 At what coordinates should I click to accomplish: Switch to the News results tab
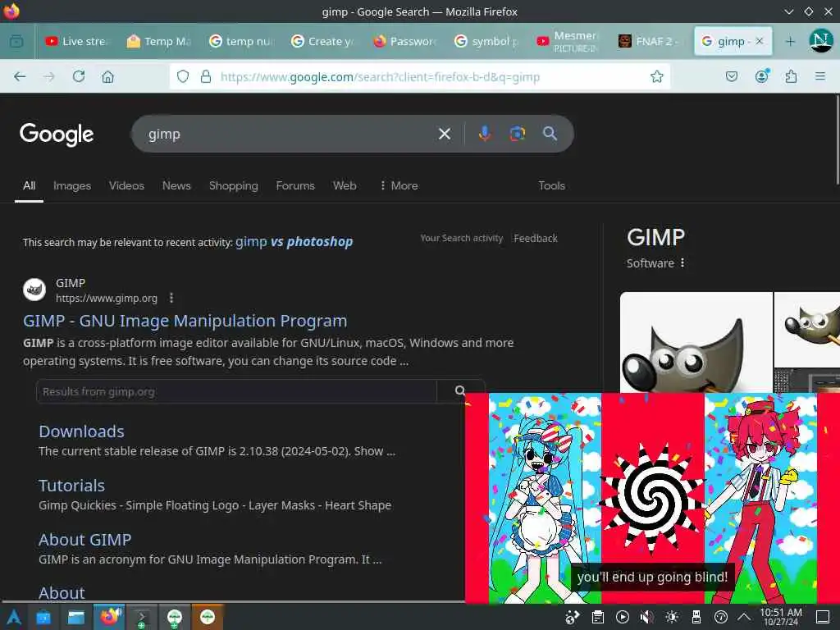[176, 185]
